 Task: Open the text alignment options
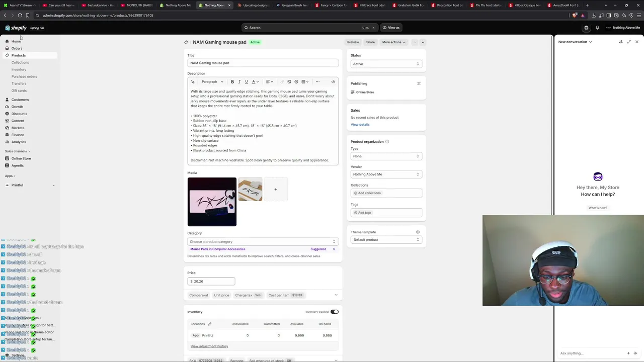pos(269,81)
